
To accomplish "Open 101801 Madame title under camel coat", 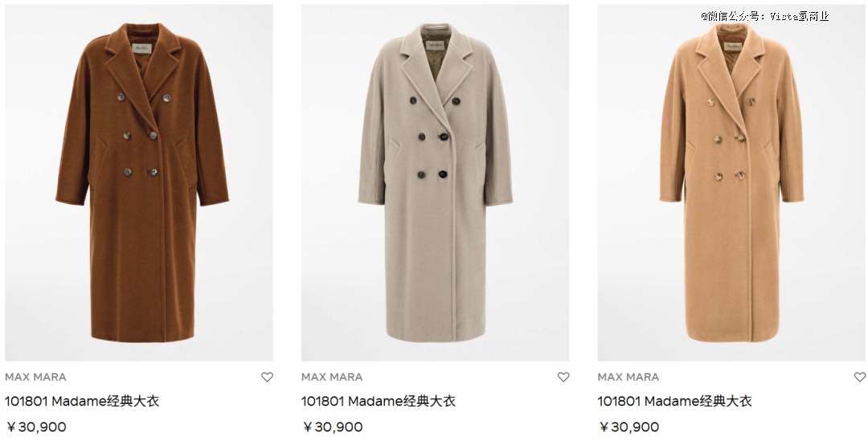I will [x=674, y=401].
